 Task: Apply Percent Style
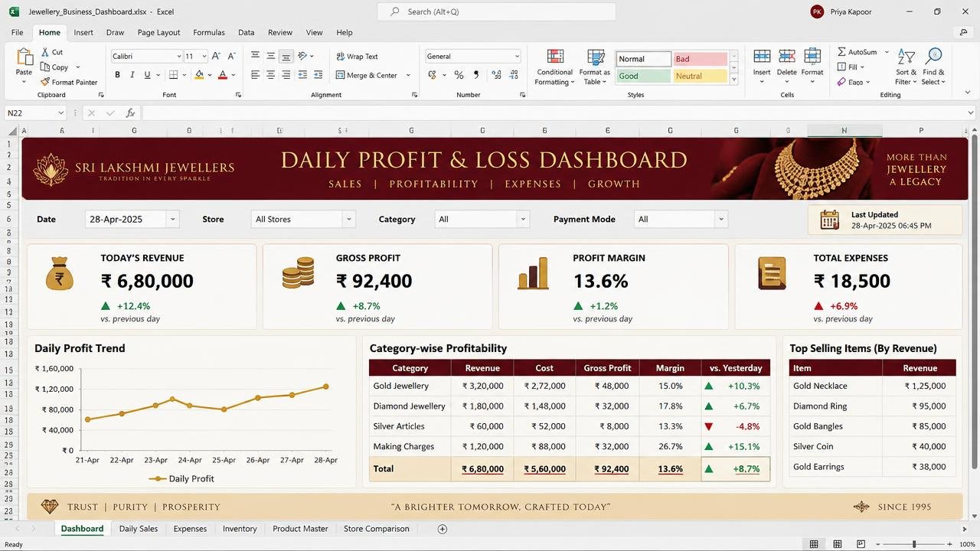[459, 75]
